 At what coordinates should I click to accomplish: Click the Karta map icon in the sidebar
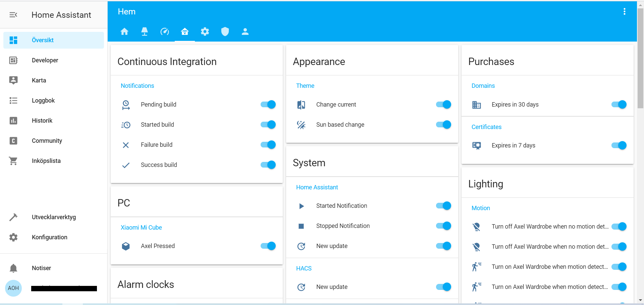point(13,80)
